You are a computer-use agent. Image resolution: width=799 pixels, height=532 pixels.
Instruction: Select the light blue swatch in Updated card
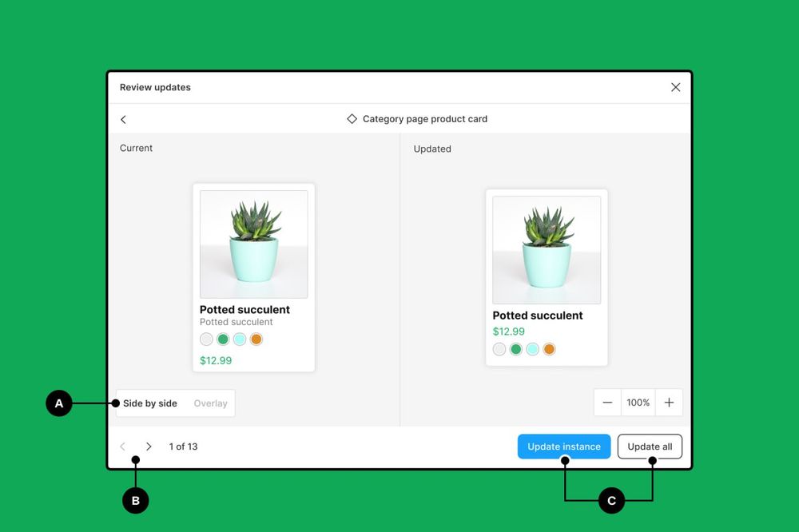(x=532, y=349)
